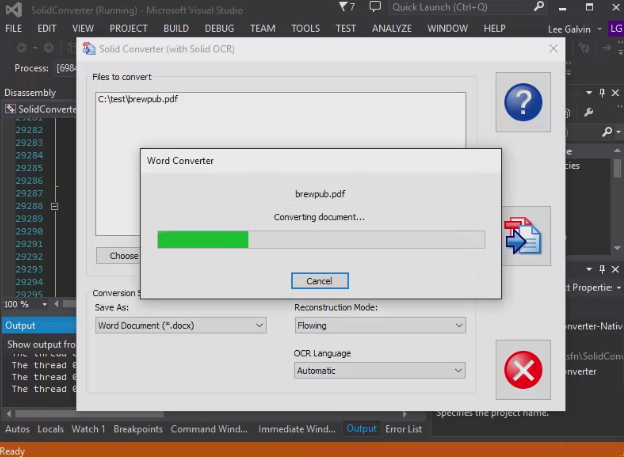The image size is (624, 457).
Task: Open the TEST menu
Action: click(345, 29)
